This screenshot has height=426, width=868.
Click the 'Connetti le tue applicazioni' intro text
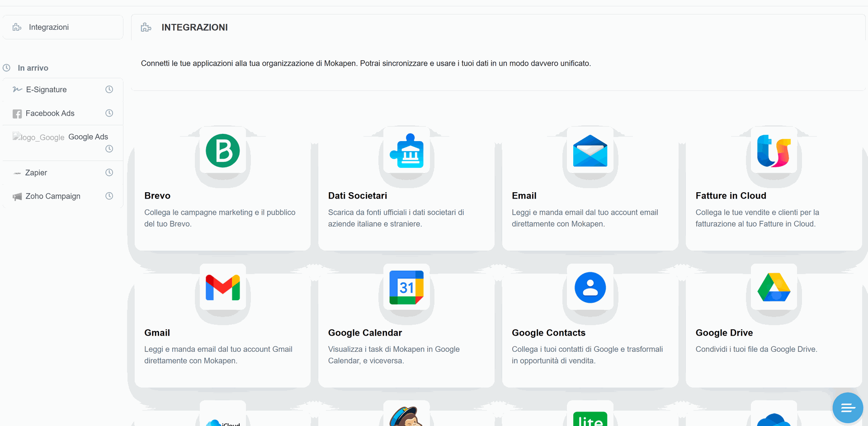pos(366,63)
